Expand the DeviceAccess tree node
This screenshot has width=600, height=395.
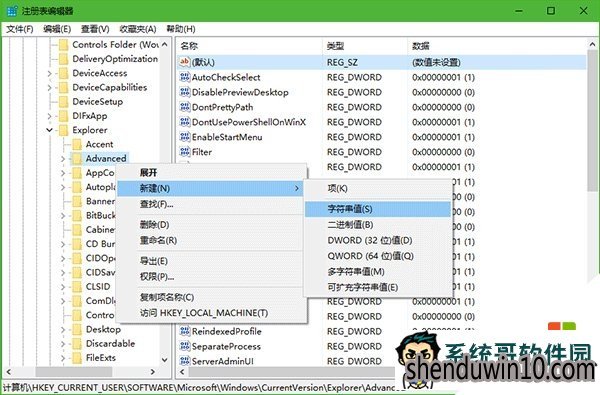coord(49,73)
